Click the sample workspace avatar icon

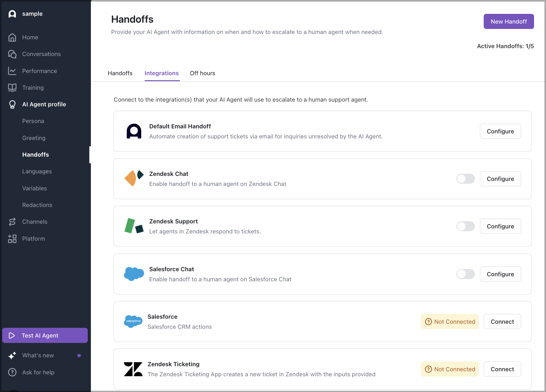(x=12, y=14)
